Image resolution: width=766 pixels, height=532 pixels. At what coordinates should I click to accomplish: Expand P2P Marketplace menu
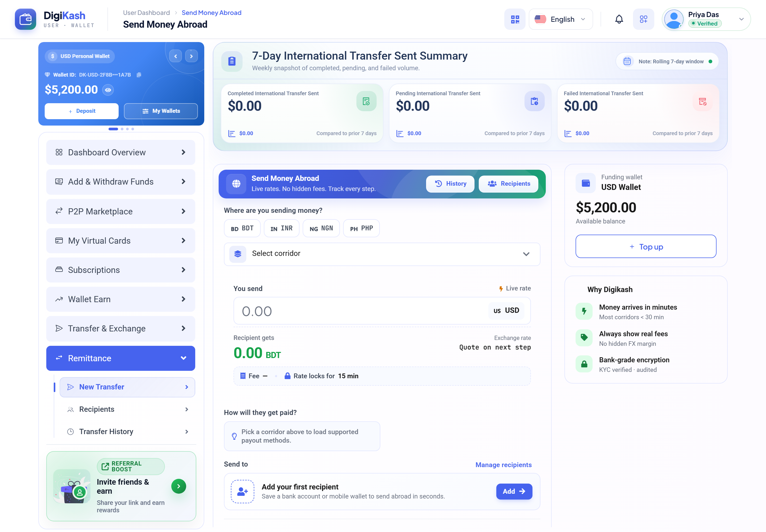pos(120,211)
